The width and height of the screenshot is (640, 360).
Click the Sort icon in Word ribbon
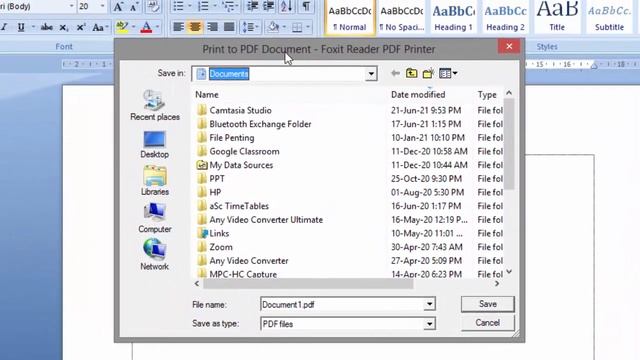pyautogui.click(x=287, y=6)
